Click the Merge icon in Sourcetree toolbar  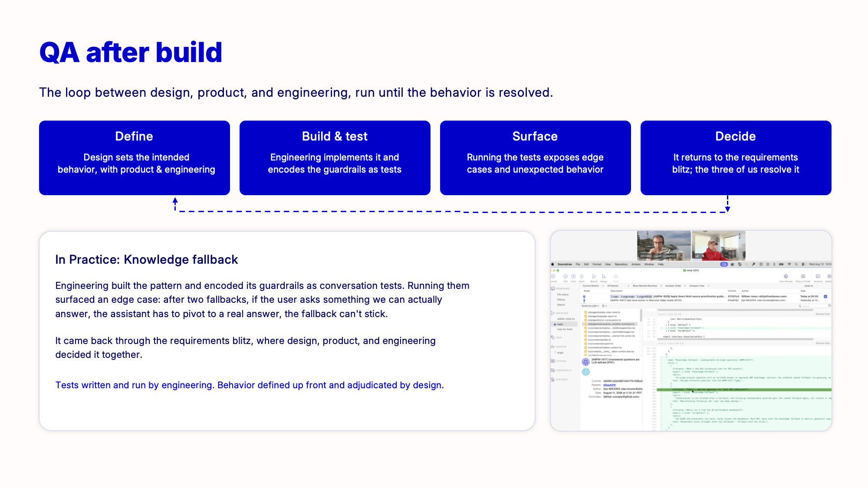pyautogui.click(x=603, y=276)
